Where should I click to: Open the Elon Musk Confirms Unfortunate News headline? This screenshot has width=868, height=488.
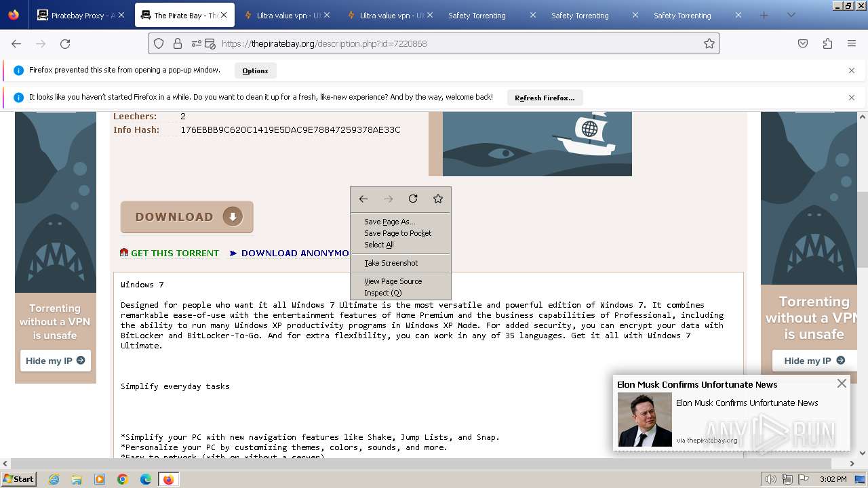click(697, 384)
